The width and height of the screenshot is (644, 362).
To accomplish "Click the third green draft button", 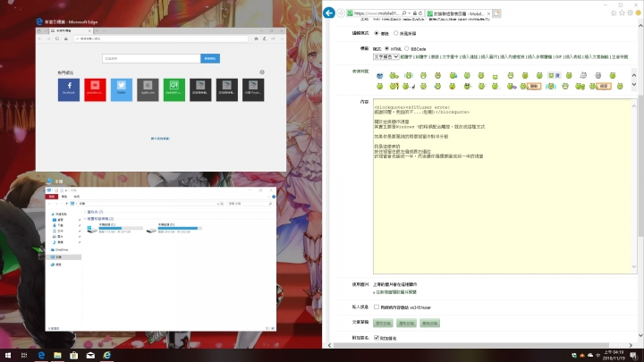I will pyautogui.click(x=430, y=323).
